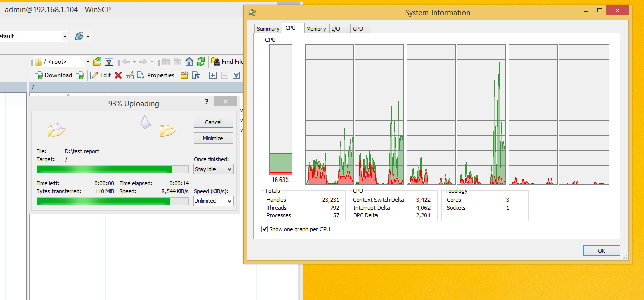Click the Open Directory folder icon
This screenshot has width=644, height=300.
(x=97, y=62)
